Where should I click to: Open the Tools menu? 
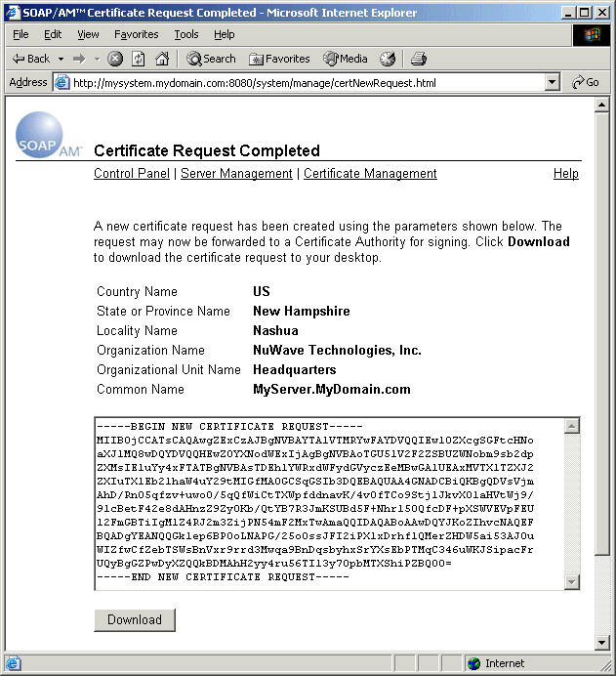pyautogui.click(x=185, y=34)
